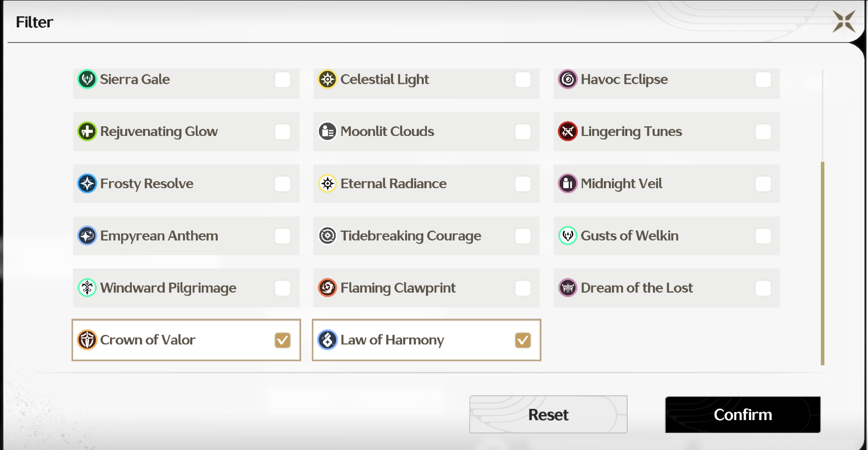Click the Celestial Light sun icon

[328, 79]
